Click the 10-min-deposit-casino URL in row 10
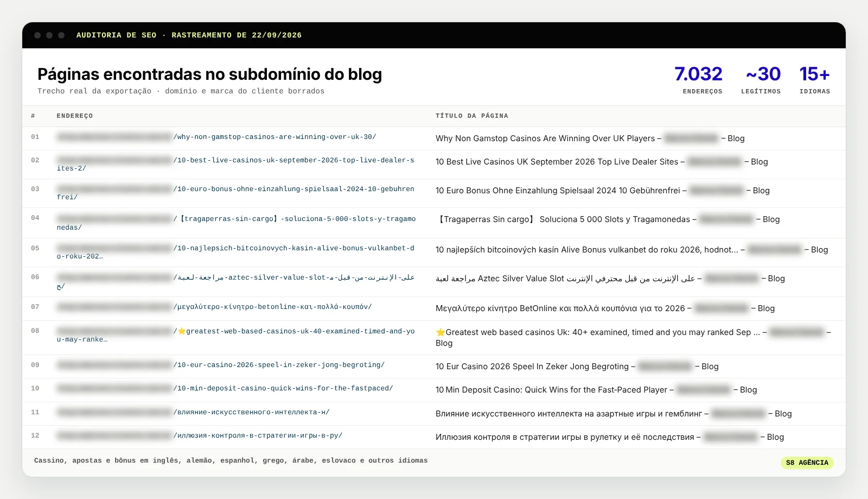This screenshot has height=499, width=868. pyautogui.click(x=225, y=388)
